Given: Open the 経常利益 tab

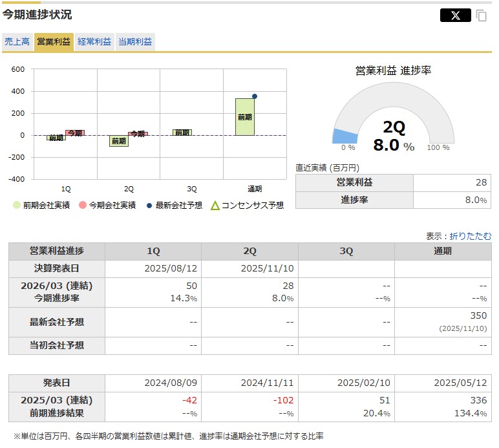Looking at the screenshot, I should [94, 41].
